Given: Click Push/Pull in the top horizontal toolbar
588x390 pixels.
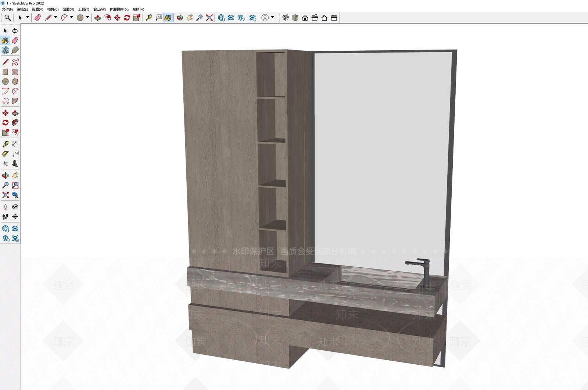Looking at the screenshot, I should [x=98, y=18].
